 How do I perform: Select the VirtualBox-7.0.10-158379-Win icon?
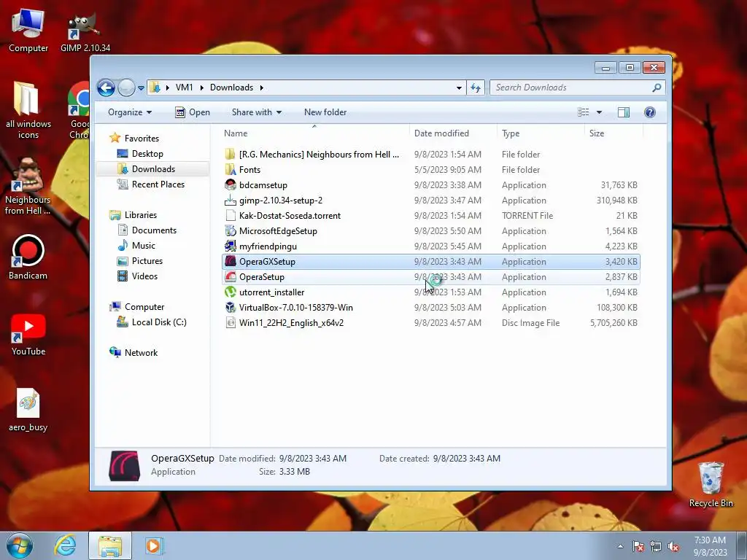click(231, 307)
